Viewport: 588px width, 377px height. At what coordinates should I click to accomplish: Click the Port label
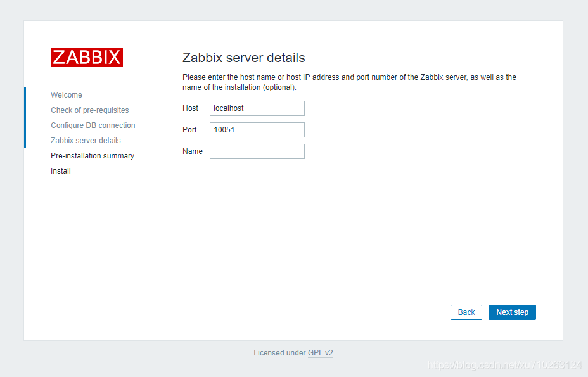189,130
